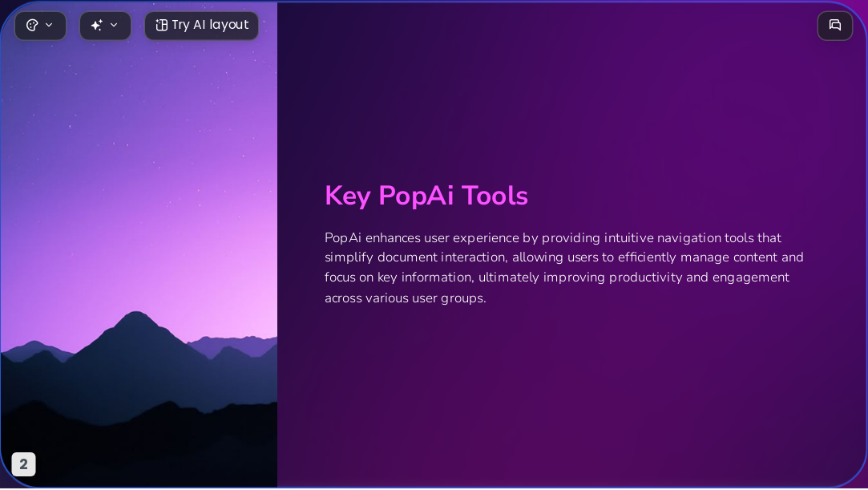Viewport: 868px width, 490px height.
Task: Open the theme palette dropdown
Action: [40, 26]
